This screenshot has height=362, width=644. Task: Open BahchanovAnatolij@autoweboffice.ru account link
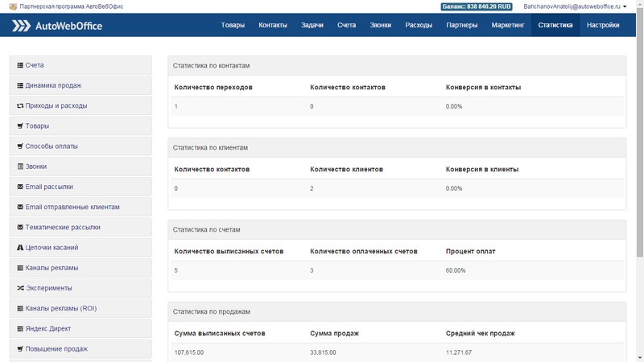[x=572, y=6]
